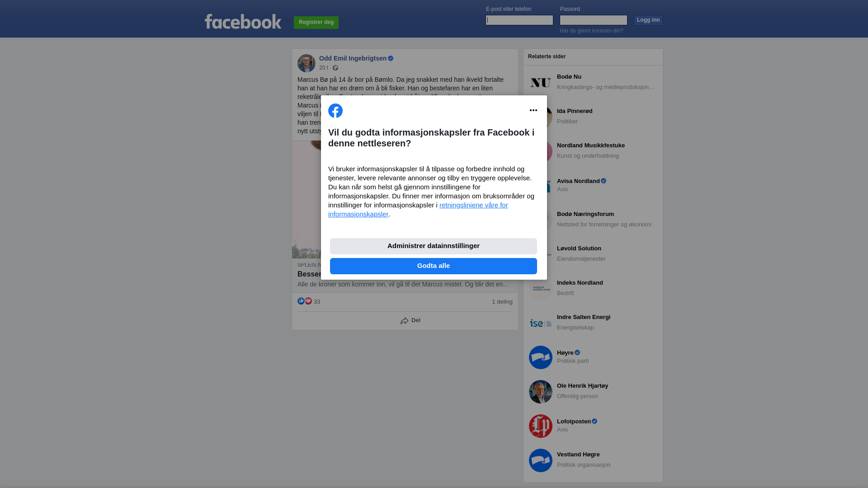868x488 pixels.
Task: Click the Registrer deg button
Action: click(316, 23)
